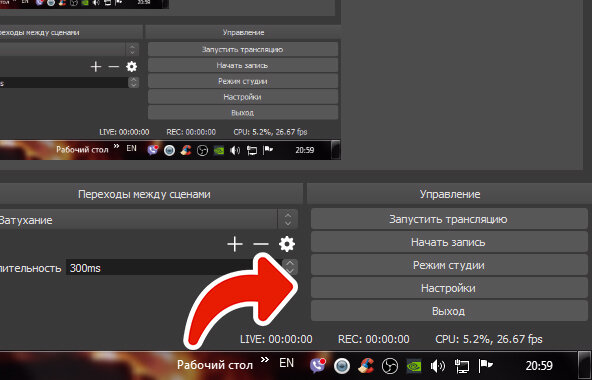Click the flag icon in the preview's taskbar
Viewport: 592px width, 380px height.
pyautogui.click(x=268, y=150)
